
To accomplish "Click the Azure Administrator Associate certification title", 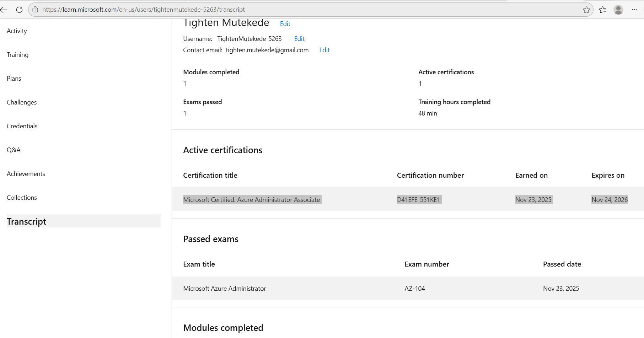I will [x=252, y=200].
